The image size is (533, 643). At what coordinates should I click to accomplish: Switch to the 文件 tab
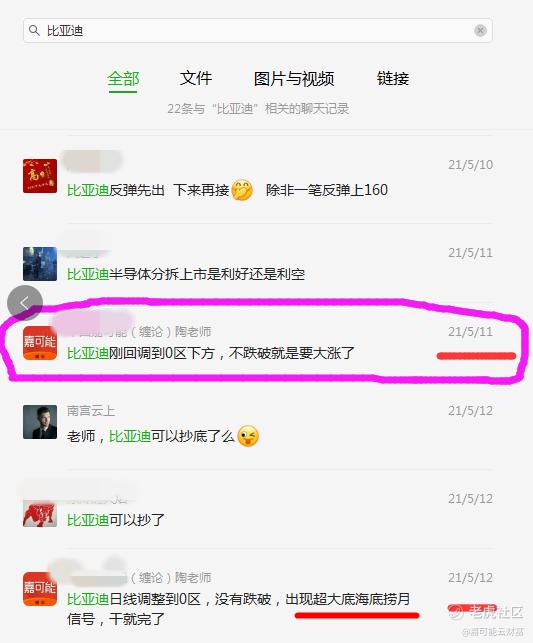point(196,78)
